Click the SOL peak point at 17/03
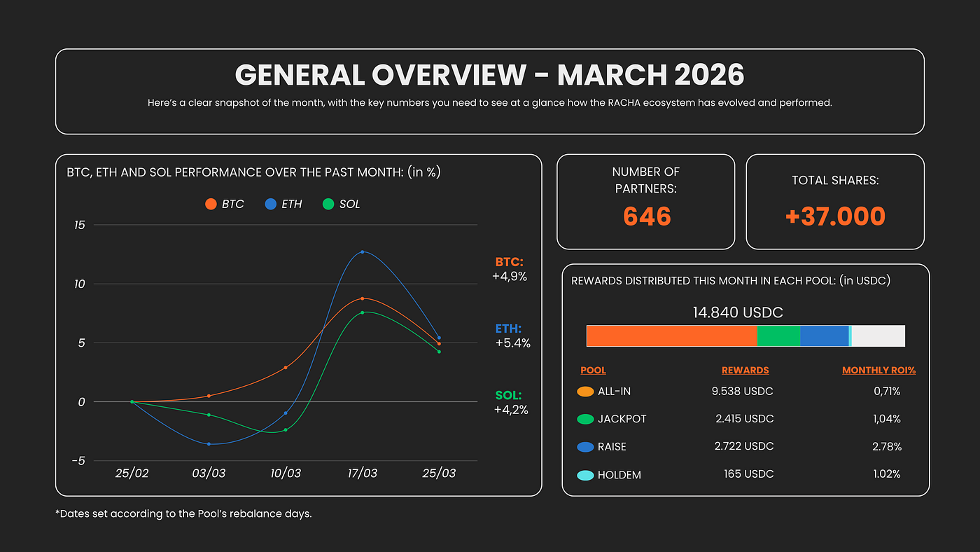The width and height of the screenshot is (980, 552). [362, 312]
